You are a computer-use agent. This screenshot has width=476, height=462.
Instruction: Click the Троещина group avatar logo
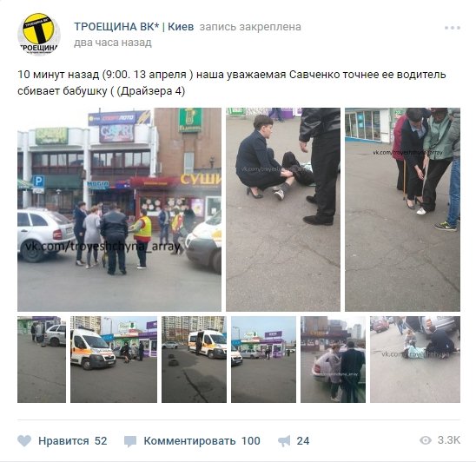pos(39,34)
